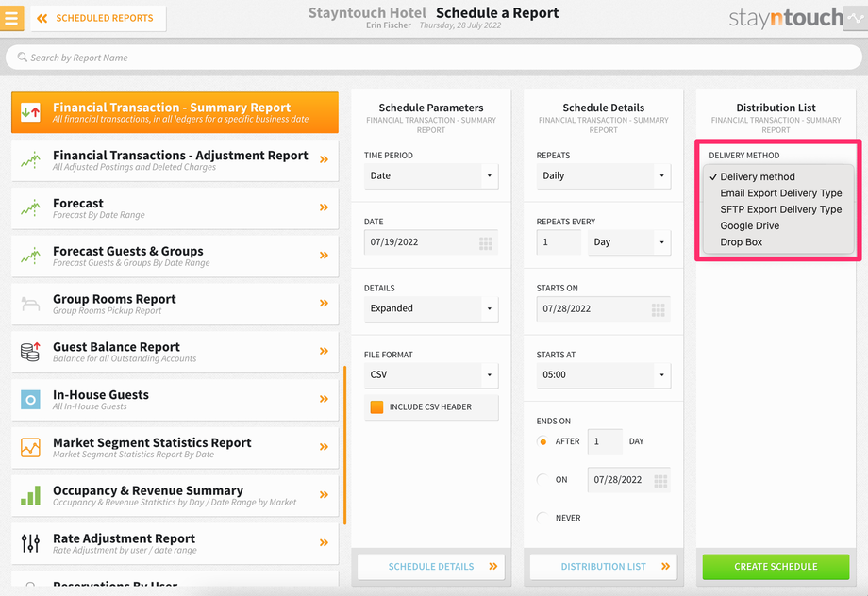This screenshot has height=596, width=868.
Task: Click the Financial Transactions Adjustment Report chart icon
Action: pos(30,160)
